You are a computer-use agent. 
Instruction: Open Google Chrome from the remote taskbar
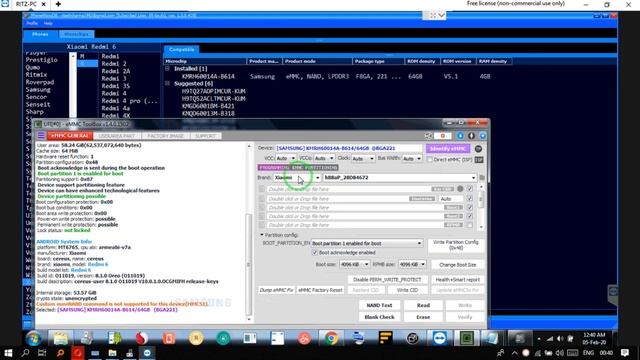[331, 338]
